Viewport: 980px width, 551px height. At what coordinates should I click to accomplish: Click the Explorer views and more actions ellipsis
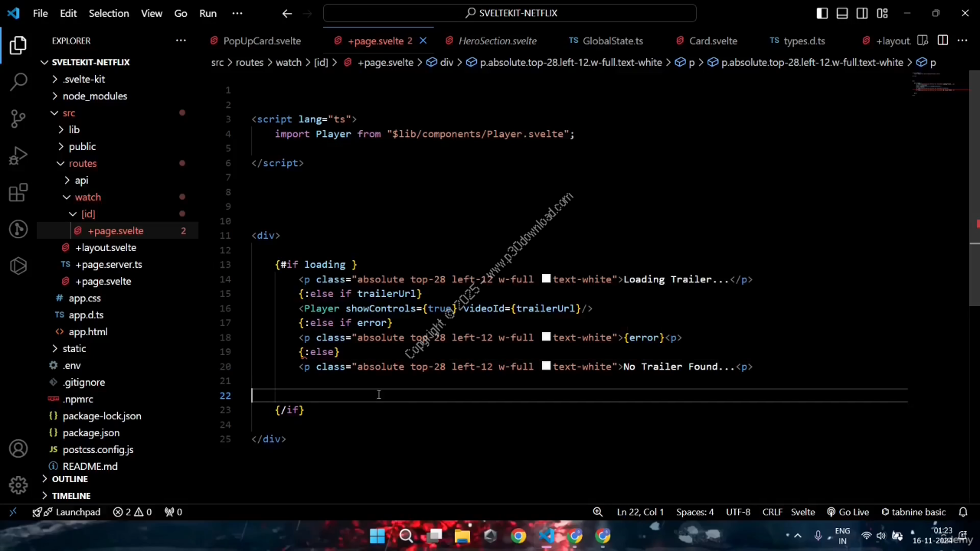(x=181, y=41)
